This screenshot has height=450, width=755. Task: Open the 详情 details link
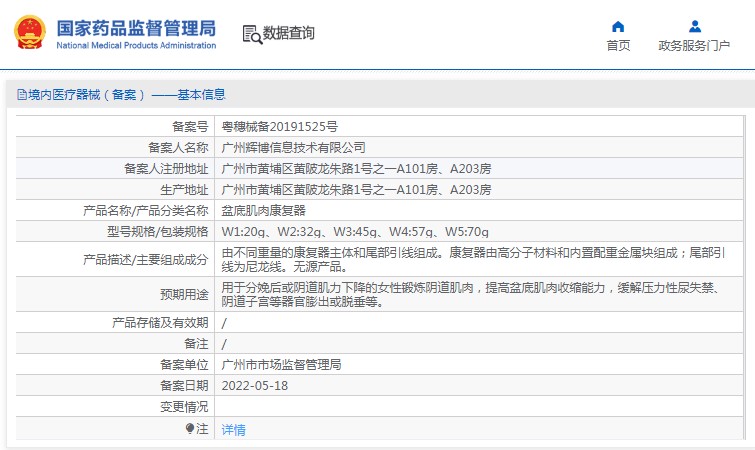(234, 429)
